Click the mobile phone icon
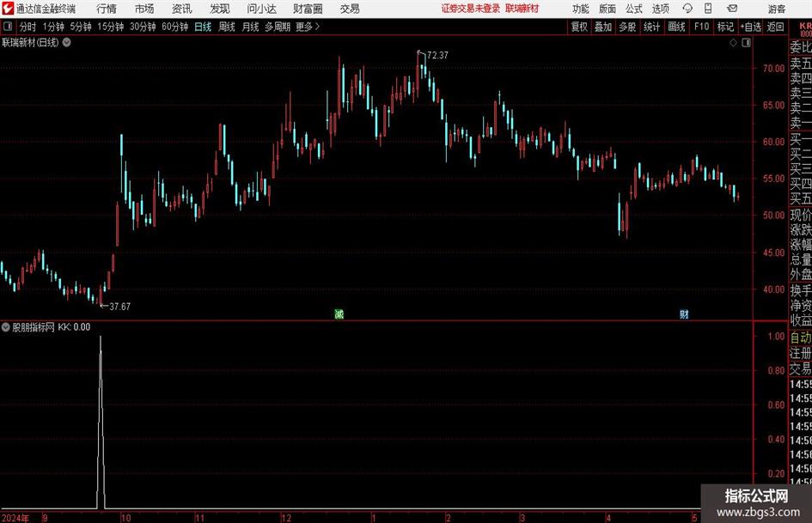This screenshot has width=812, height=523. click(x=708, y=9)
